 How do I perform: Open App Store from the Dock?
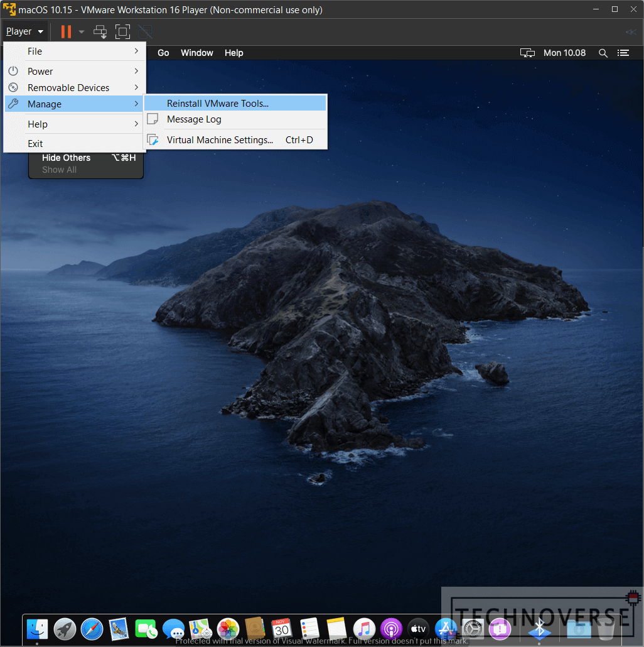coord(446,629)
